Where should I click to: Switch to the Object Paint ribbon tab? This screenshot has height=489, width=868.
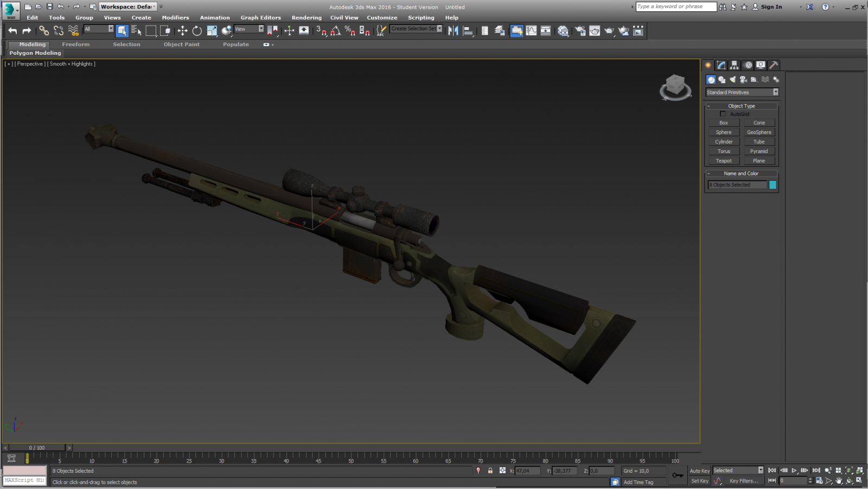point(181,45)
